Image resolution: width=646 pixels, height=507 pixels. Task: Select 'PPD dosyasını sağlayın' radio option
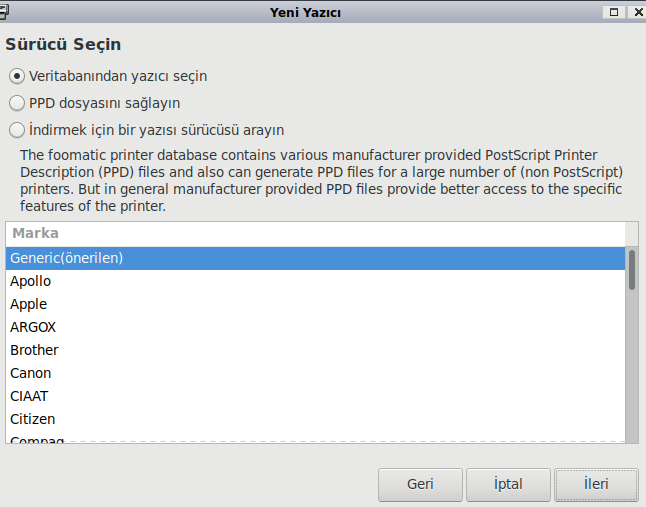pos(16,102)
